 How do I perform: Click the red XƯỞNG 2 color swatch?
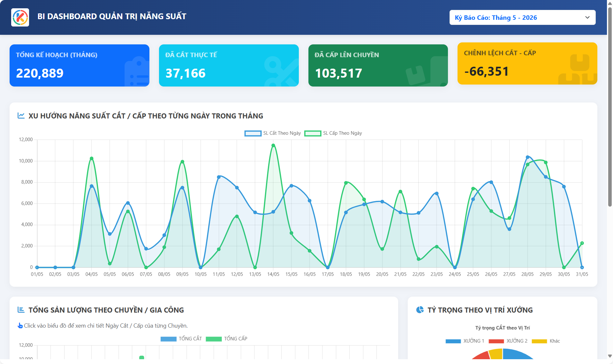click(x=496, y=341)
